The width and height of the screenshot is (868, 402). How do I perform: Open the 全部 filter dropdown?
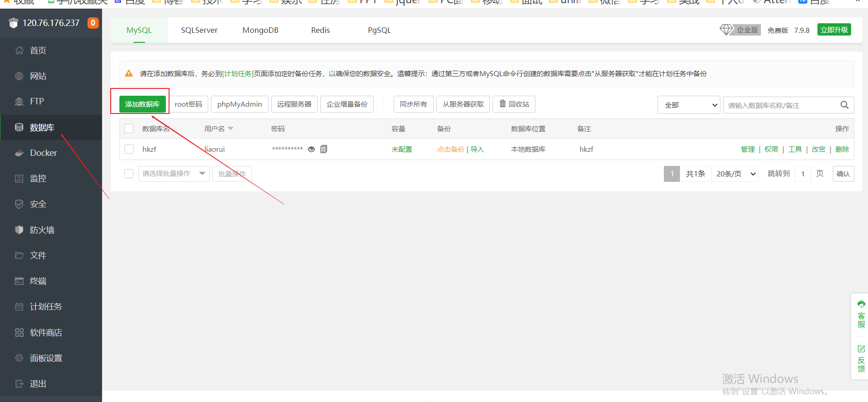pyautogui.click(x=688, y=105)
